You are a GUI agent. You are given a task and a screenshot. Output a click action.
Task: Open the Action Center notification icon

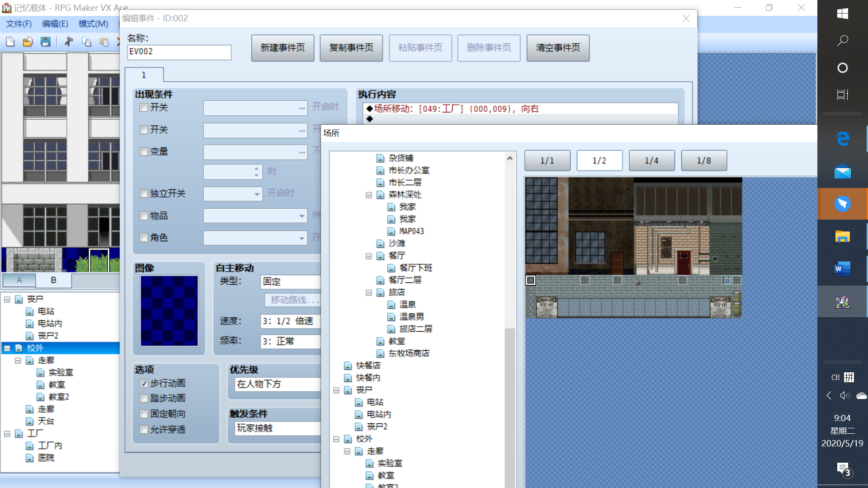click(x=843, y=469)
